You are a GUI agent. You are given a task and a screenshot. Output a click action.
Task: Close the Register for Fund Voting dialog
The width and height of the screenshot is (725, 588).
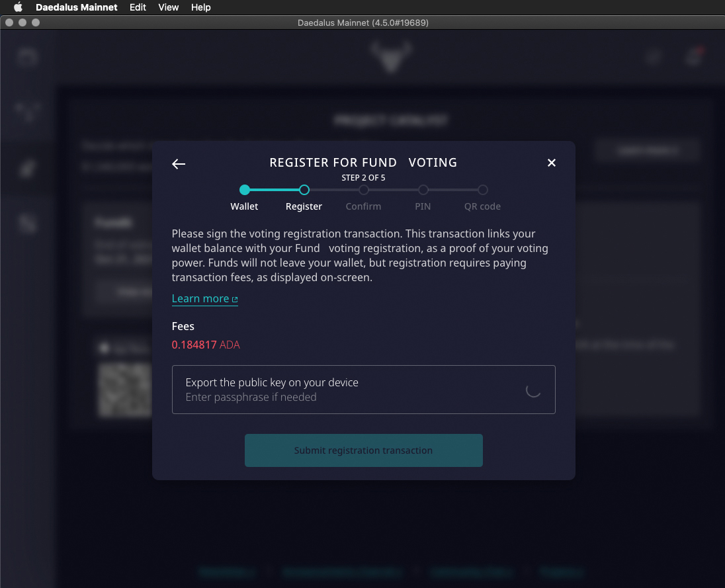(552, 163)
